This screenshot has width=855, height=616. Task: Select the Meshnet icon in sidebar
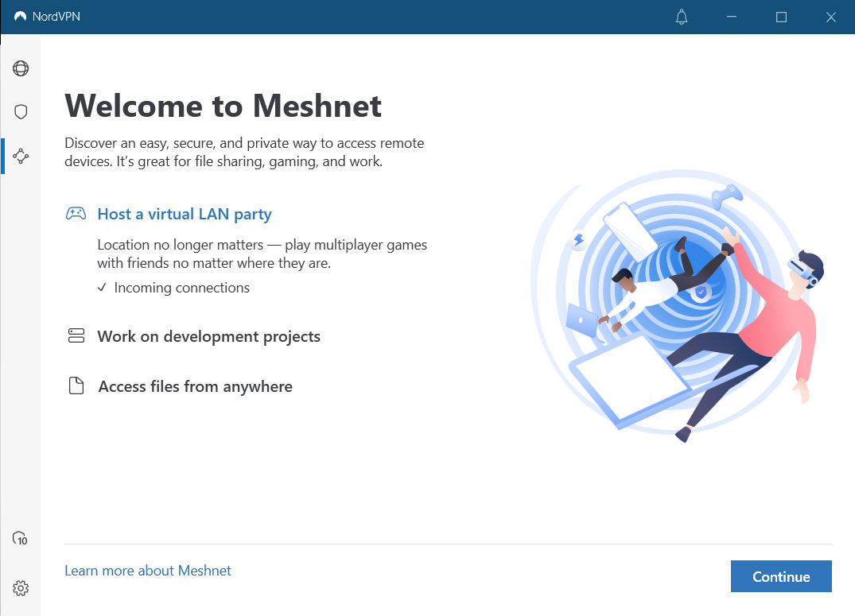(21, 156)
